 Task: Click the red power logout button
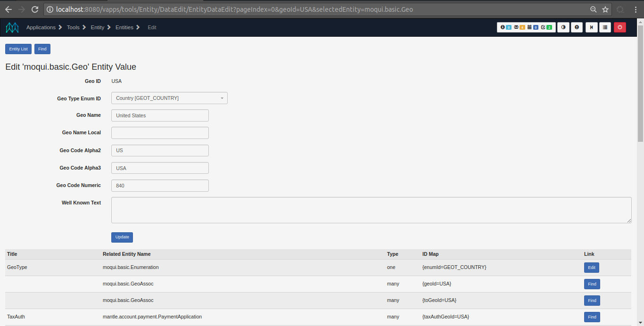619,27
